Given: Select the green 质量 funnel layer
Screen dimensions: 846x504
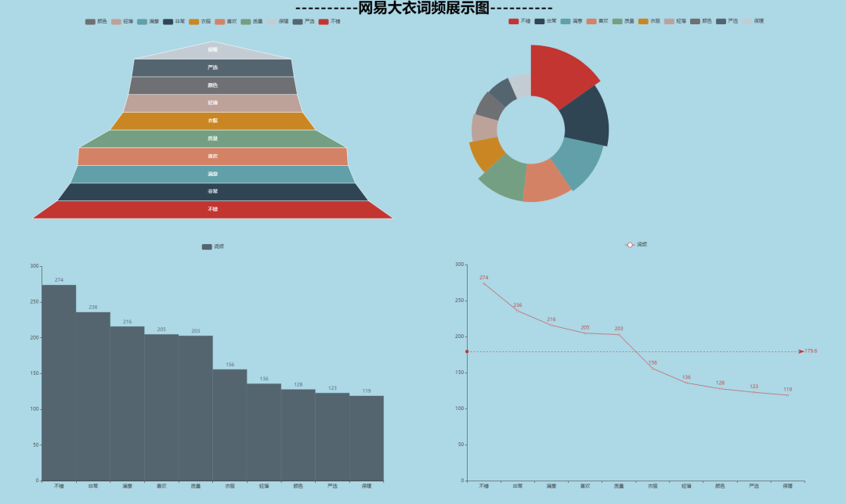Looking at the screenshot, I should pos(212,139).
